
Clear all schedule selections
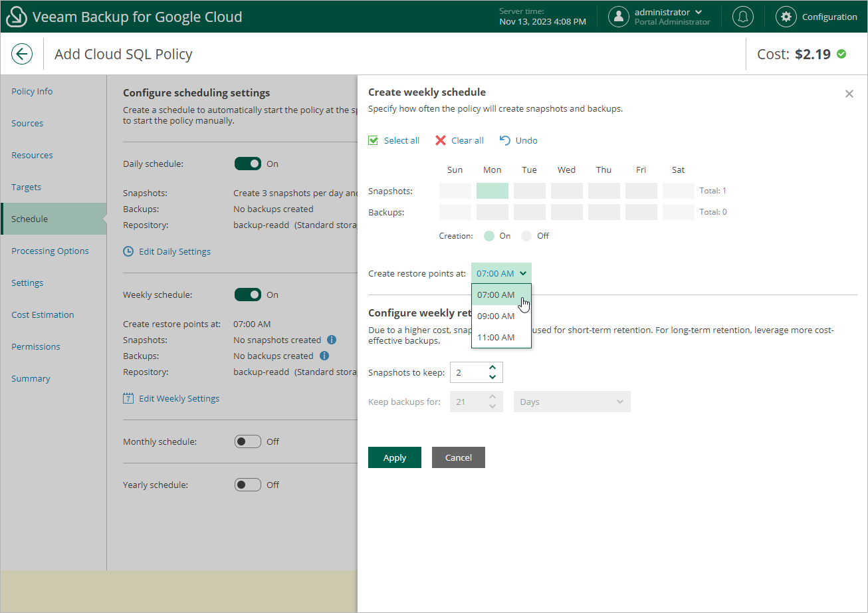pyautogui.click(x=459, y=140)
